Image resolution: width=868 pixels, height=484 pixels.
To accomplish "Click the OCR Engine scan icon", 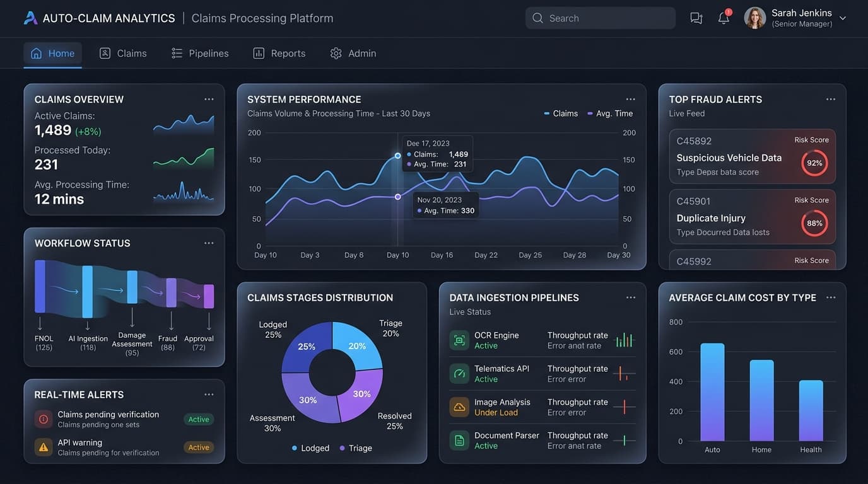I will click(459, 340).
